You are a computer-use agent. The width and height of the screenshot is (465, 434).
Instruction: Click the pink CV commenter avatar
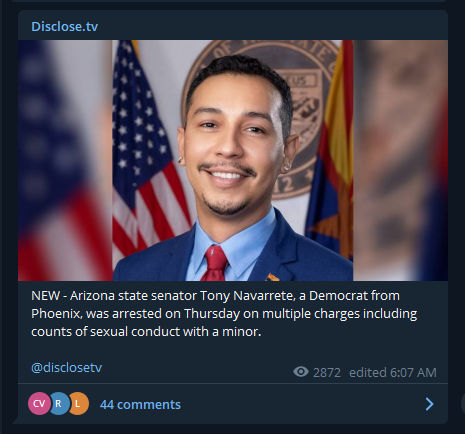[39, 404]
